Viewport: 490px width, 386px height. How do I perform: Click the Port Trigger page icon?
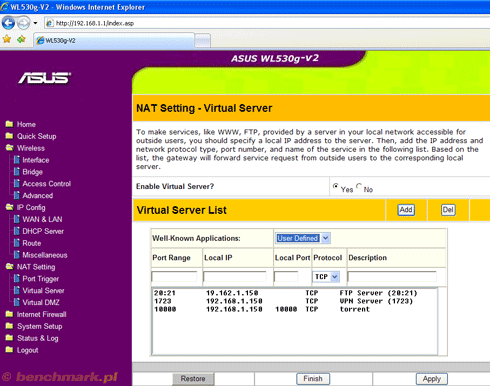[17, 278]
